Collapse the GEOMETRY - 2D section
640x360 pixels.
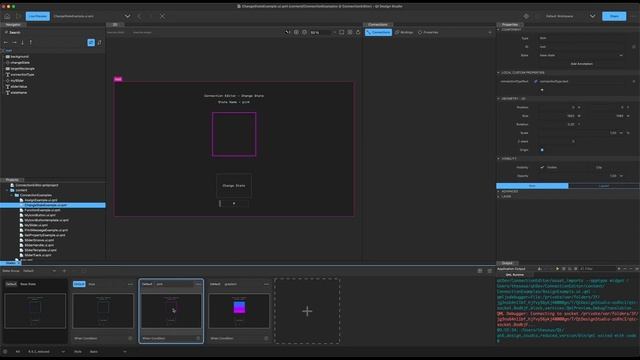pos(498,98)
